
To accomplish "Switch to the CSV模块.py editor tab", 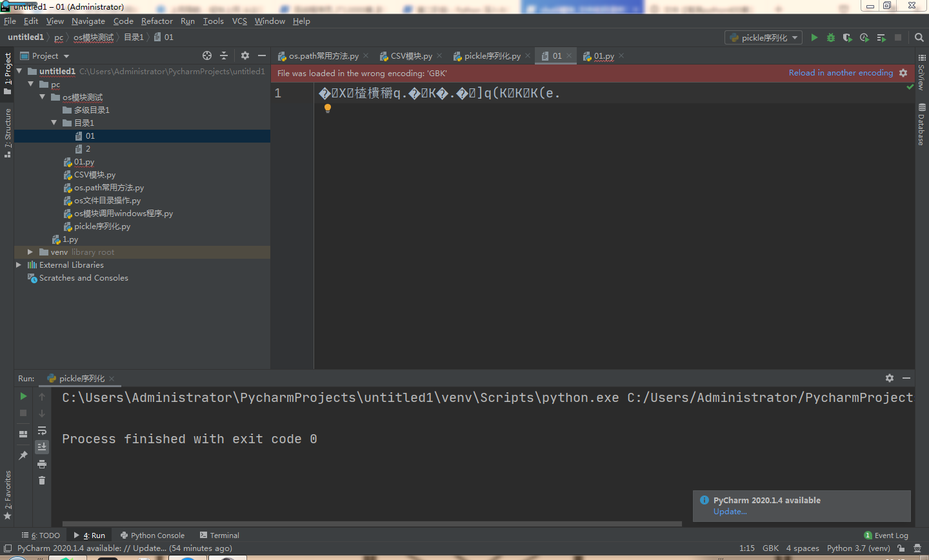I will [x=411, y=56].
